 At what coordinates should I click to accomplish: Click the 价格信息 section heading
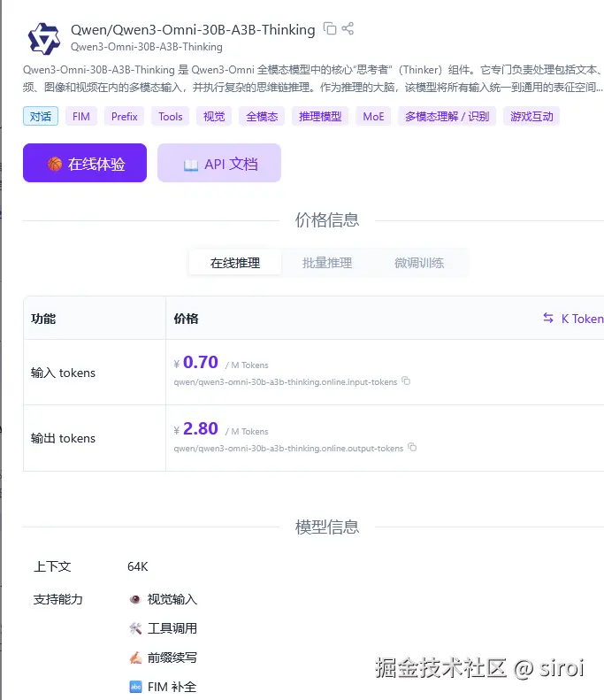(327, 220)
